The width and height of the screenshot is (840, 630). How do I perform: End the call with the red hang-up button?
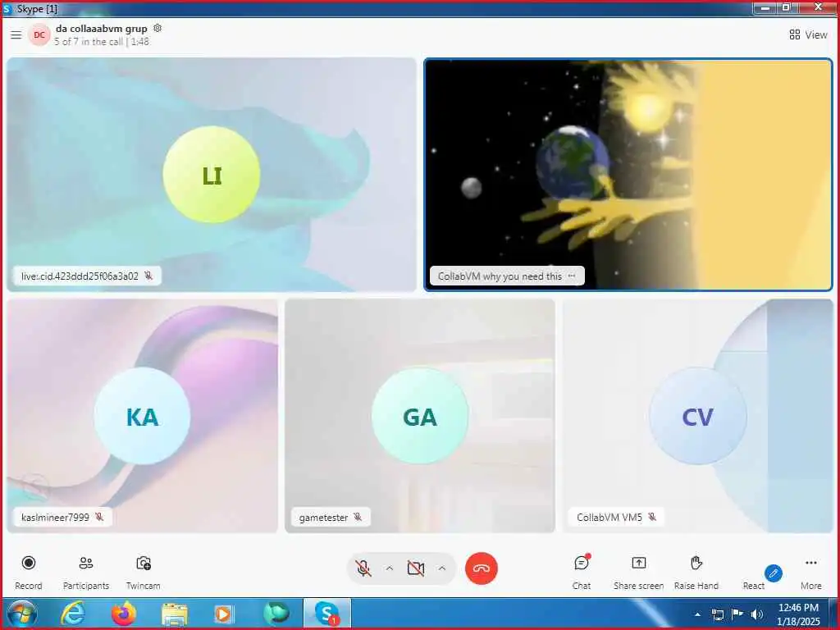(481, 568)
